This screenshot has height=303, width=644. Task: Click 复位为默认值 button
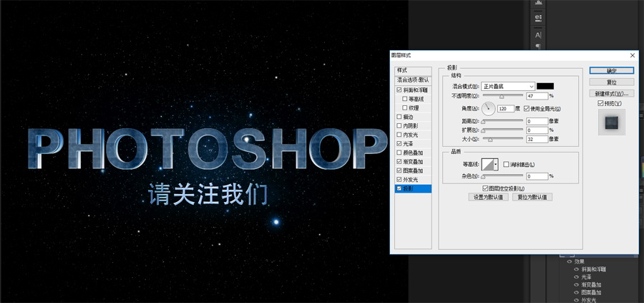pyautogui.click(x=532, y=197)
